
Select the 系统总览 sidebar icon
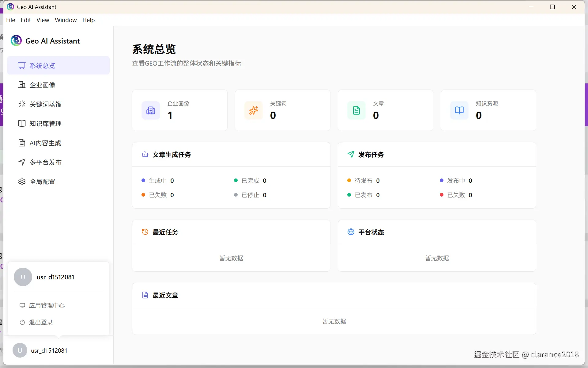pos(22,65)
